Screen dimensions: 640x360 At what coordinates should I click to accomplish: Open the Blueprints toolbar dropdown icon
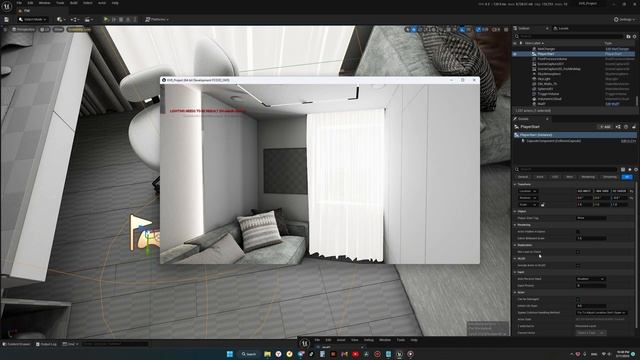coord(75,20)
